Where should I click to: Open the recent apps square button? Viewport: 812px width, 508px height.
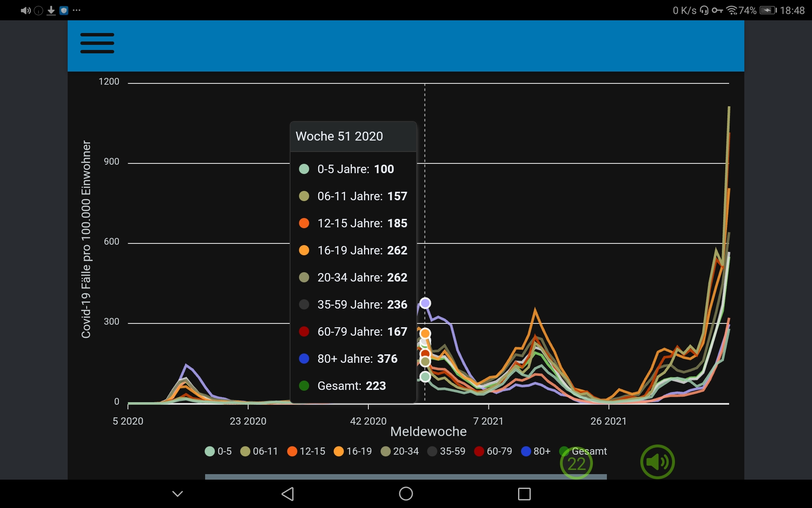tap(524, 494)
